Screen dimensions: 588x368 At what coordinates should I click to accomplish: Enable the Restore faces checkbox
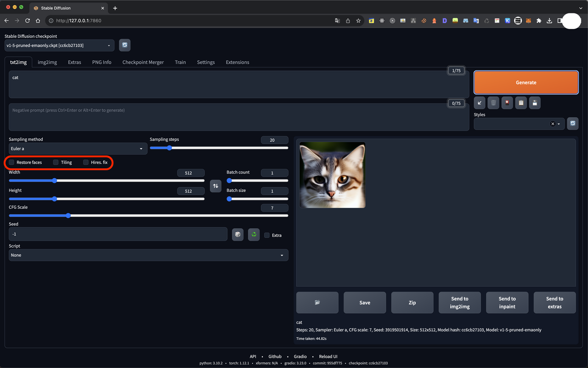[11, 162]
